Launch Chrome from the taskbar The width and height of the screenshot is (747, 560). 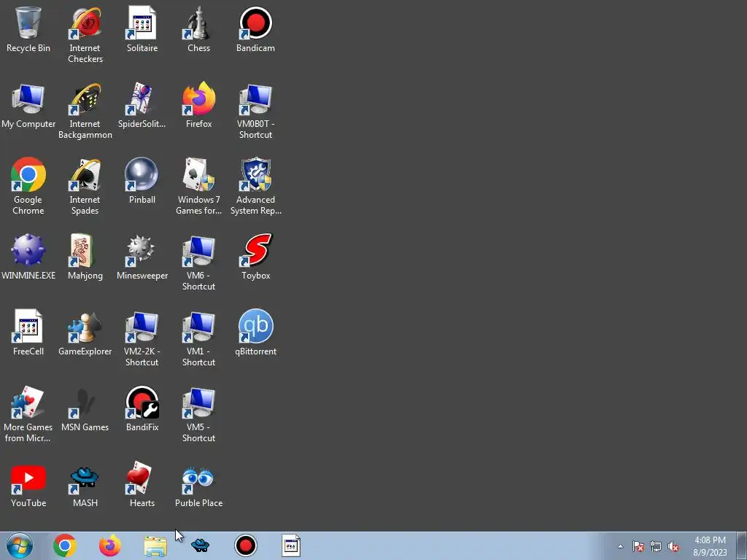coord(65,545)
